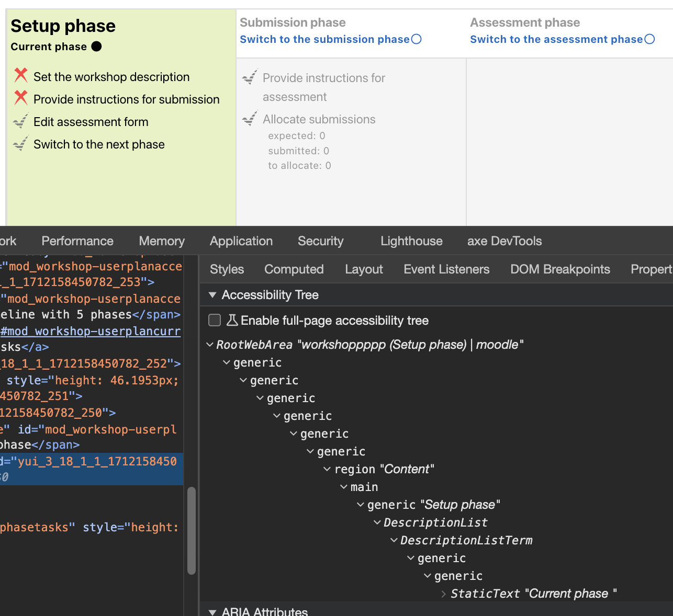Open Set the workshop description task
This screenshot has width=673, height=616.
(x=111, y=77)
